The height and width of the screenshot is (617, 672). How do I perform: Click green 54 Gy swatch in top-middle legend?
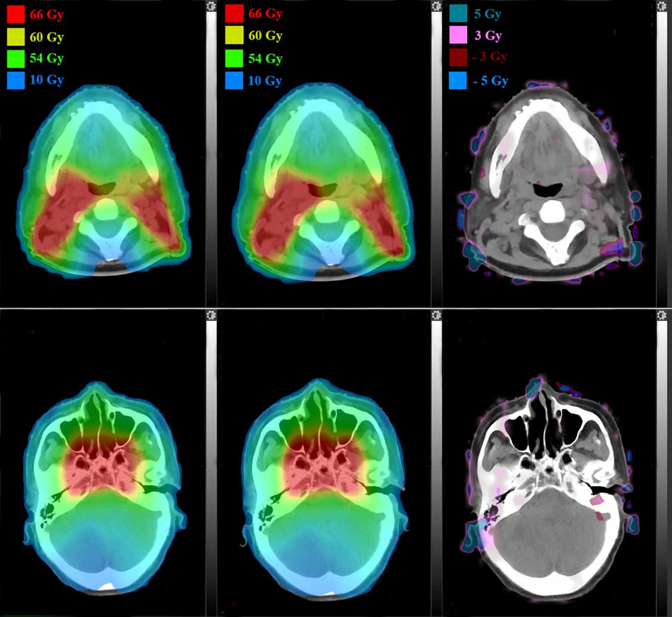click(x=234, y=59)
